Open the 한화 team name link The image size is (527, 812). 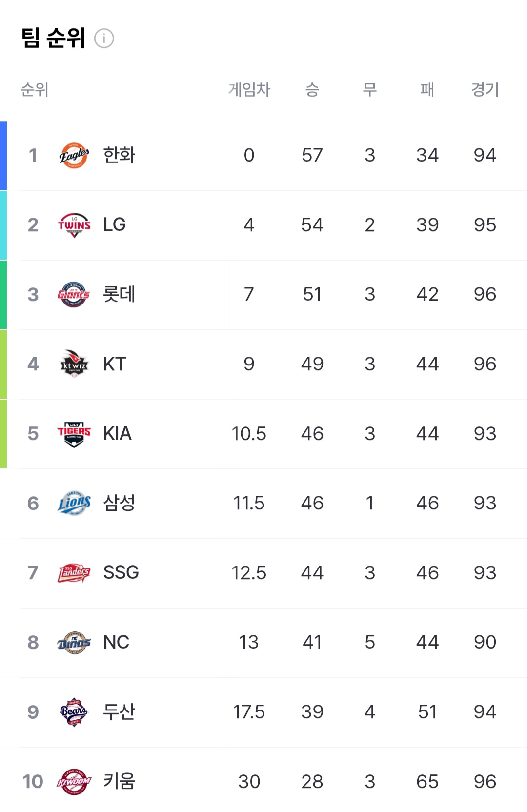pos(119,155)
